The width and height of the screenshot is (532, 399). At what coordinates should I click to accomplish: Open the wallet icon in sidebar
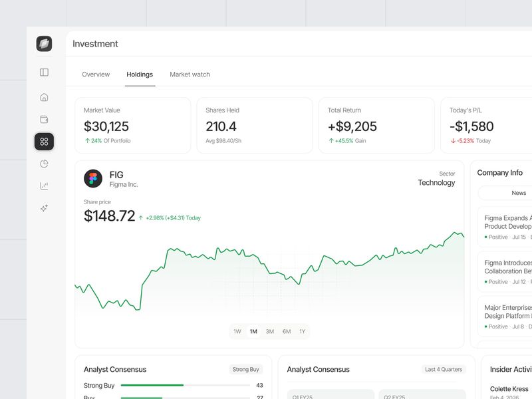point(44,120)
